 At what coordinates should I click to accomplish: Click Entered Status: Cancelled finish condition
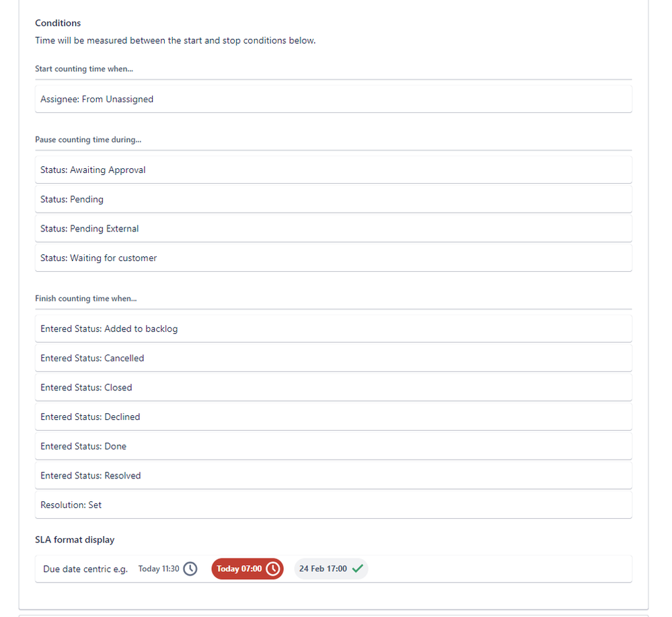point(334,357)
